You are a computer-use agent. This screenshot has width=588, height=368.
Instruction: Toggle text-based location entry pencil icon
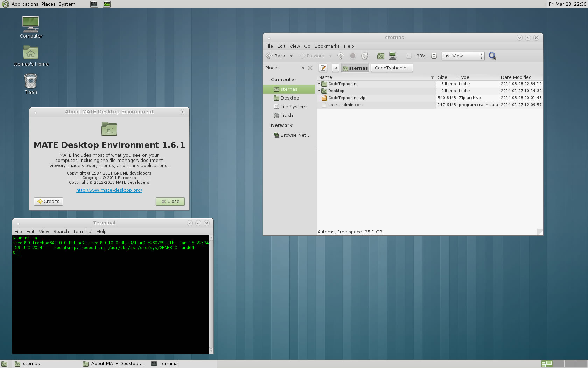(x=323, y=68)
